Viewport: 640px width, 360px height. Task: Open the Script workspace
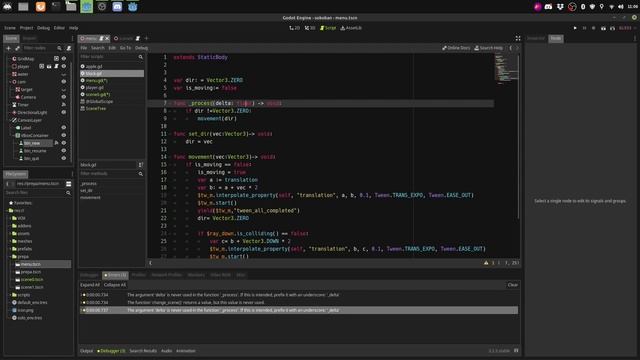[x=328, y=28]
